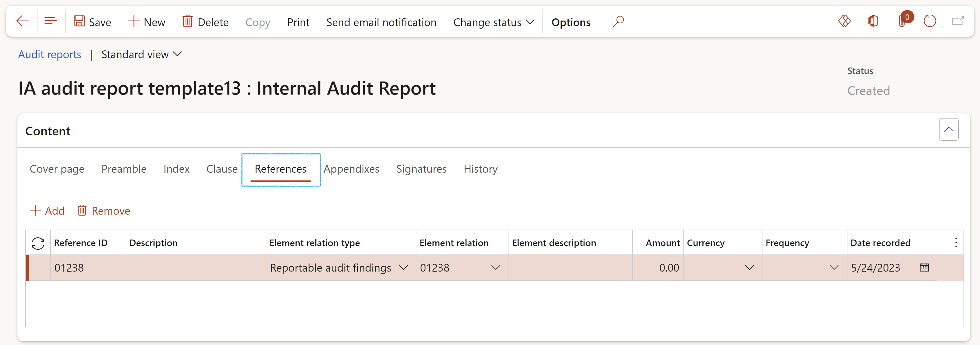The image size is (980, 345).
Task: Click the grid refresh icon
Action: click(38, 243)
